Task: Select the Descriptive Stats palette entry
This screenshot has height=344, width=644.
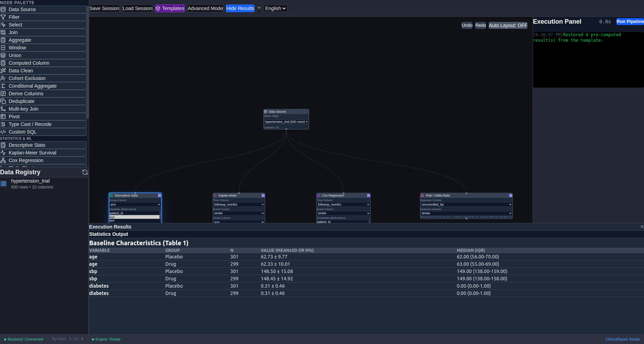Action: tap(43, 145)
